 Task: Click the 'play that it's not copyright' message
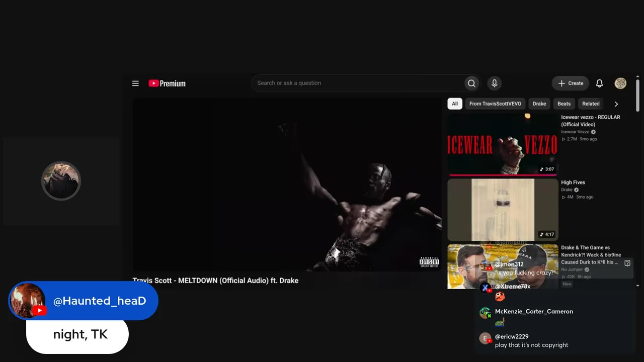click(x=531, y=345)
